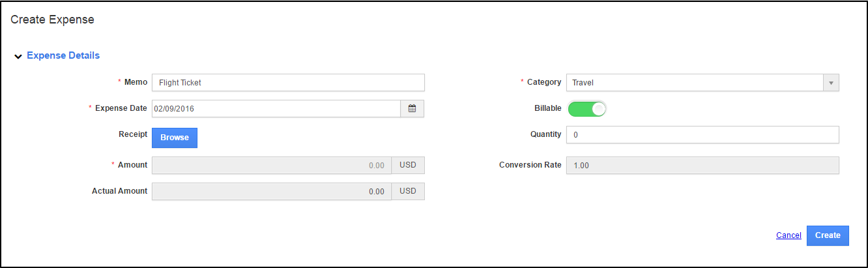Click the Browse button to upload a receipt
Image resolution: width=868 pixels, height=268 pixels.
click(175, 138)
